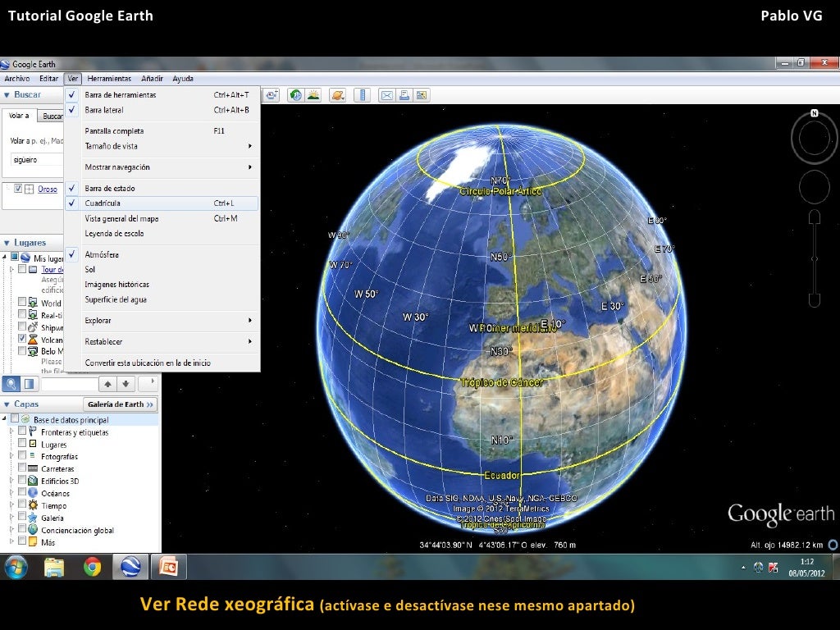Click the Print toolbar icon
This screenshot has height=630, width=840.
[x=404, y=95]
